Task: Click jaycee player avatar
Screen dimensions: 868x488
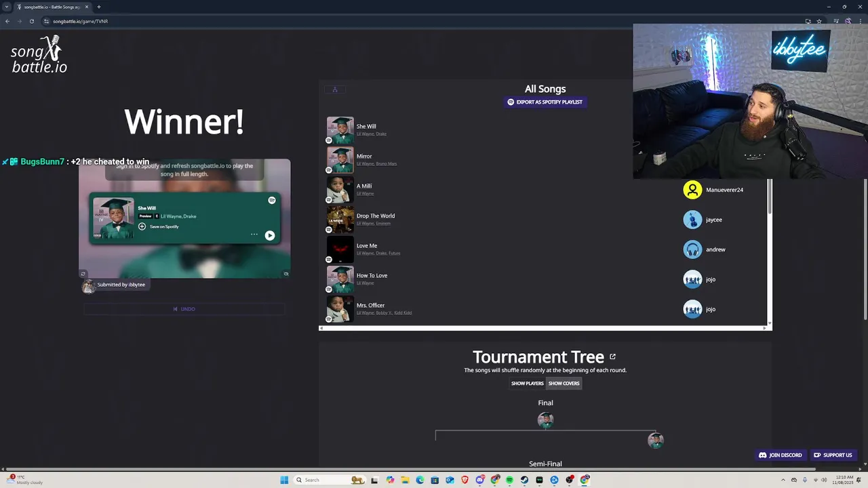Action: click(x=692, y=220)
